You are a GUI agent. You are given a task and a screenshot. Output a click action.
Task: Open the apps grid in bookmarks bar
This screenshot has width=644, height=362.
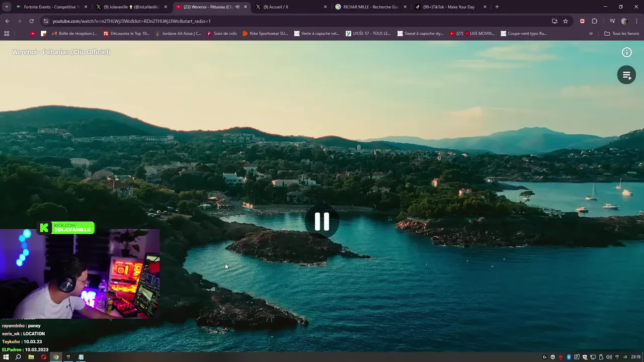tap(7, 34)
